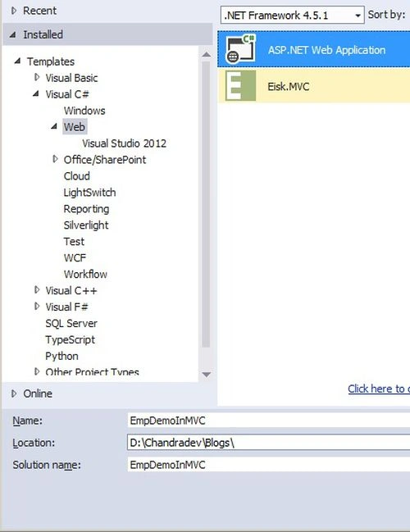Collapse the Visual C# node arrow
Screen dimensions: 410x532
(x=35, y=93)
